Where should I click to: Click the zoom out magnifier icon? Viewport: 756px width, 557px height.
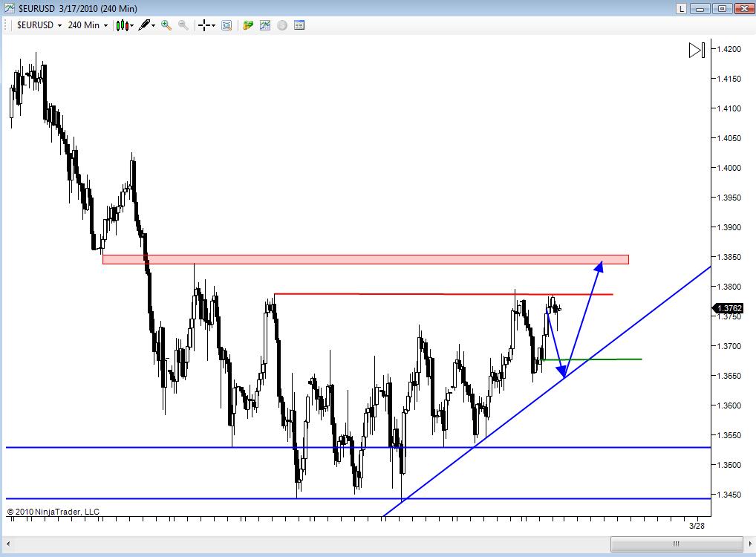[183, 25]
